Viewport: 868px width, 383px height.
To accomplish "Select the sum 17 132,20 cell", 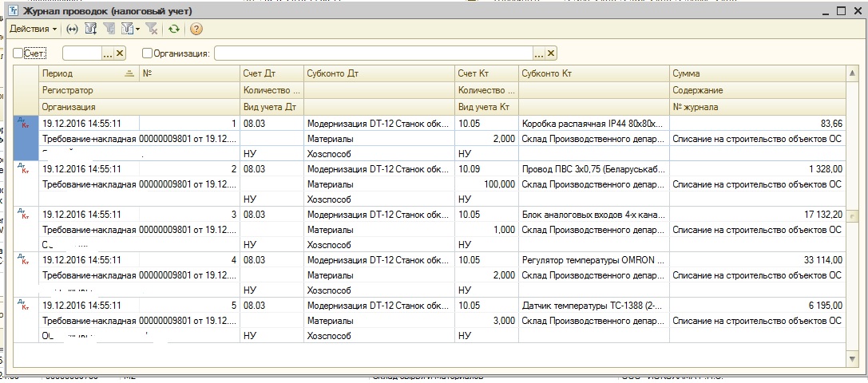I will tap(758, 214).
